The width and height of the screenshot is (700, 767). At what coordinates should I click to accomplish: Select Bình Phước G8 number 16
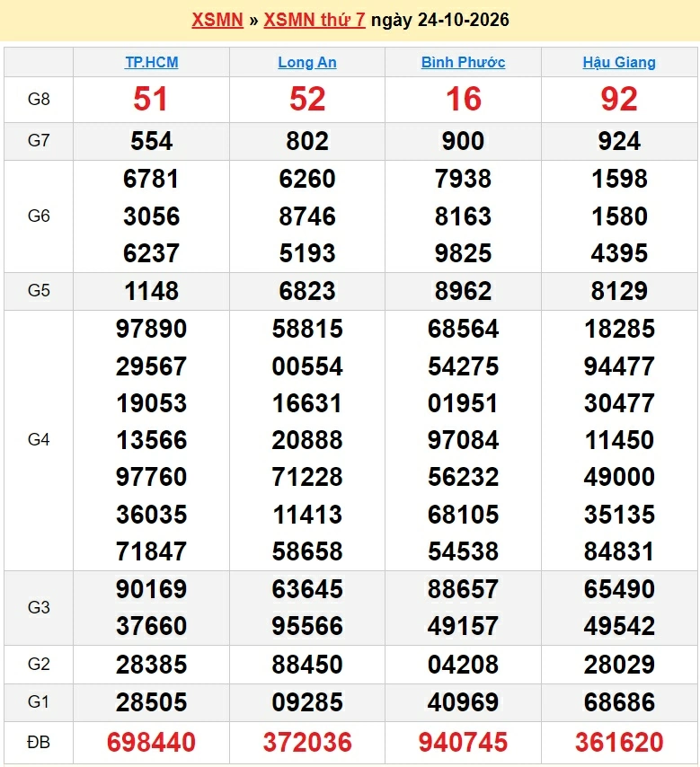(463, 100)
